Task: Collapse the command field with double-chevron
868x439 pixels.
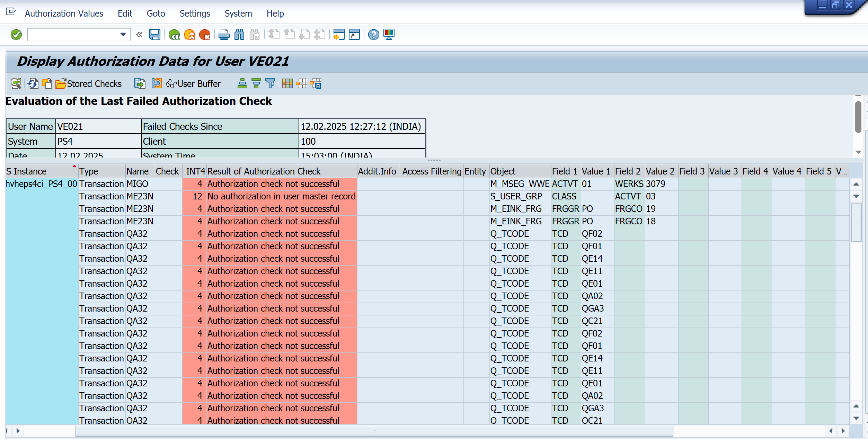Action: tap(139, 35)
